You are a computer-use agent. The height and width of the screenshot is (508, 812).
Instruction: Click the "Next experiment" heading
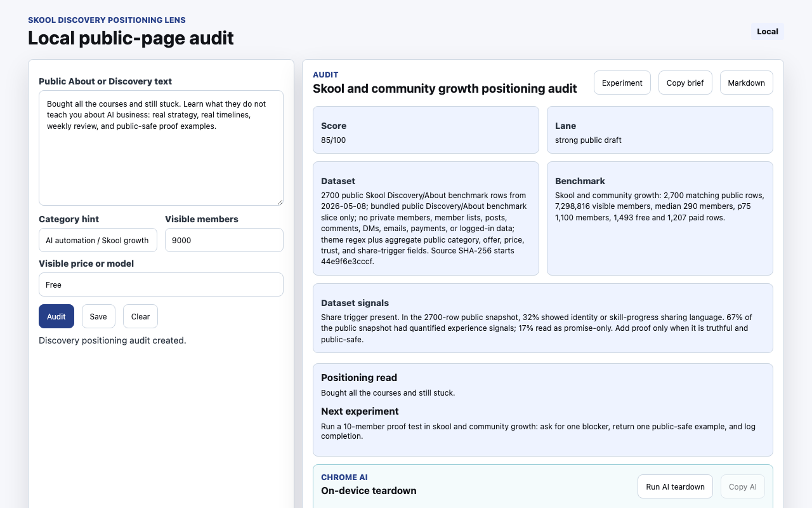[360, 411]
